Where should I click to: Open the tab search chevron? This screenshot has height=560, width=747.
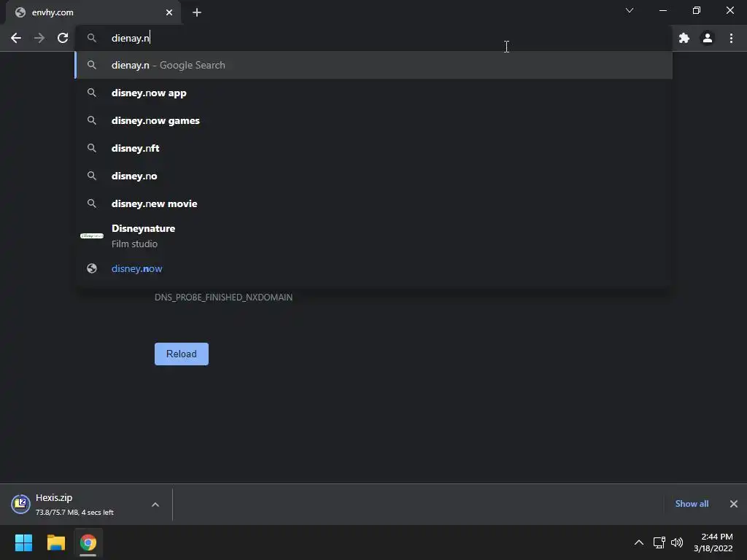point(630,10)
